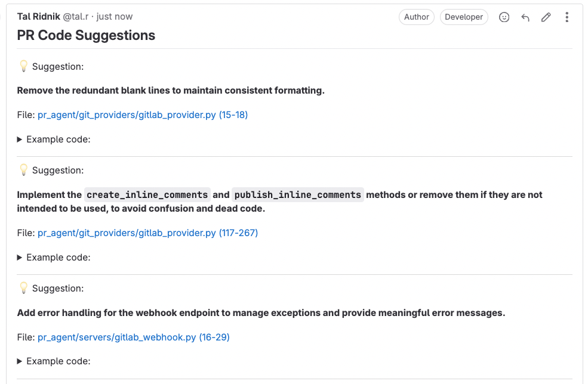Edit comment with the pencil icon
Viewport: 588px width, 384px height.
click(x=546, y=17)
